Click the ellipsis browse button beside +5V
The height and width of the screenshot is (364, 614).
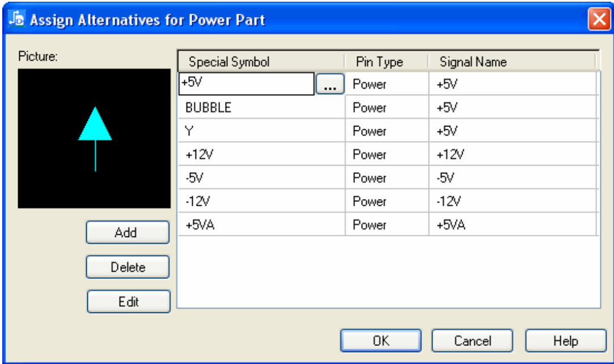point(330,85)
